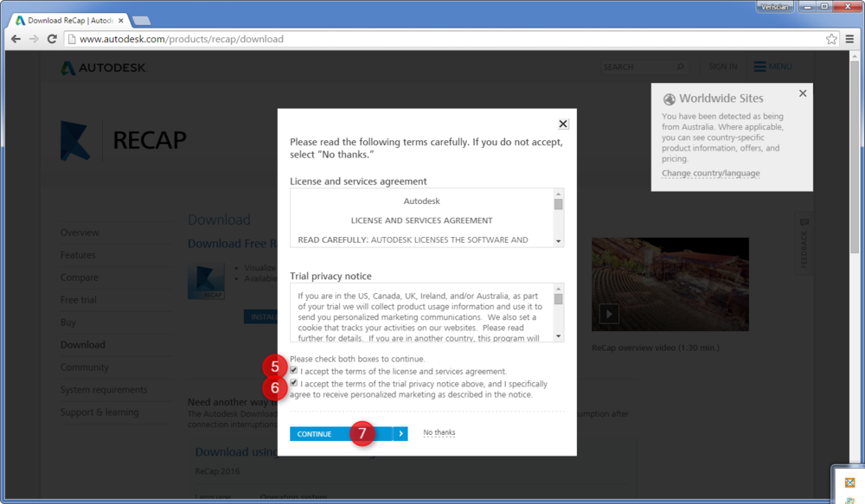Toggle trial privacy notice acceptance checkbox

point(293,382)
